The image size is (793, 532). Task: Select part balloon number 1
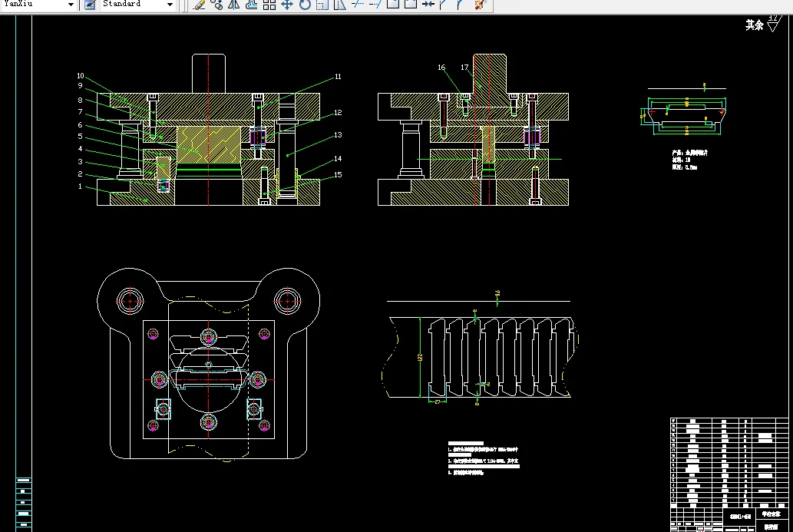click(80, 187)
